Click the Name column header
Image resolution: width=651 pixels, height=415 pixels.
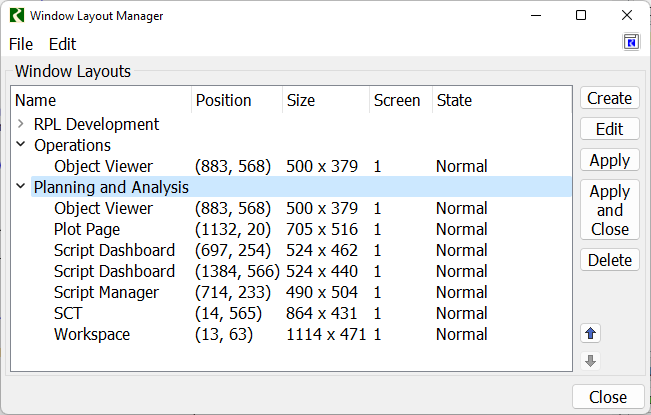[x=36, y=100]
